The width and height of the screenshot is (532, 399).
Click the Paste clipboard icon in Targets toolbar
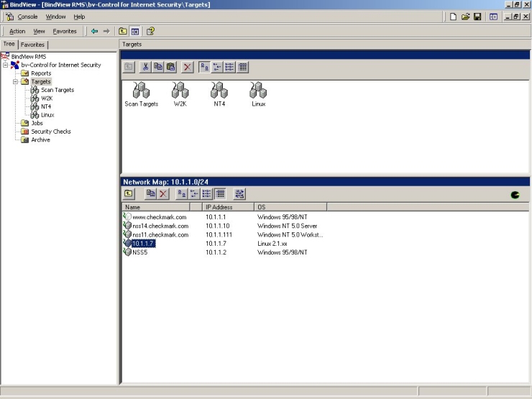coord(171,67)
